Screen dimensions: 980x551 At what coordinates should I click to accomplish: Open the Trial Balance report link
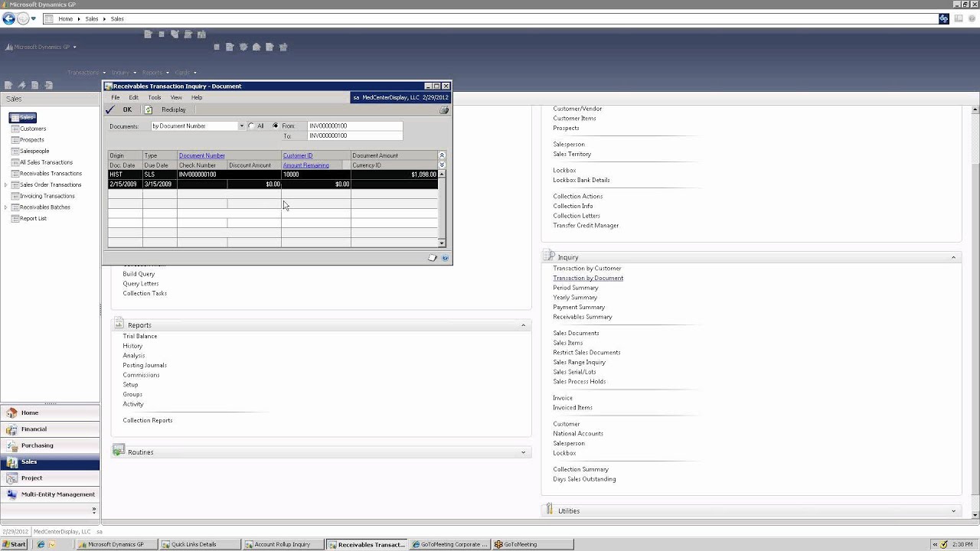(x=140, y=336)
